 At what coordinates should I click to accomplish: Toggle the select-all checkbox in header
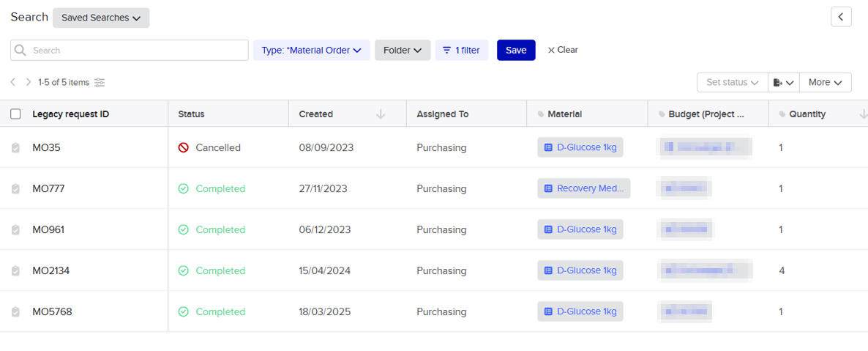coord(15,114)
